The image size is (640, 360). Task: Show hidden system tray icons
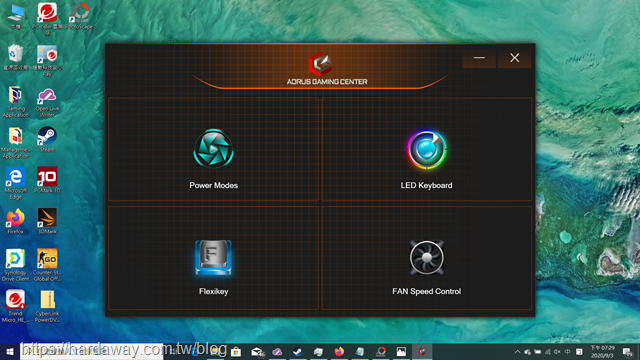[518, 351]
